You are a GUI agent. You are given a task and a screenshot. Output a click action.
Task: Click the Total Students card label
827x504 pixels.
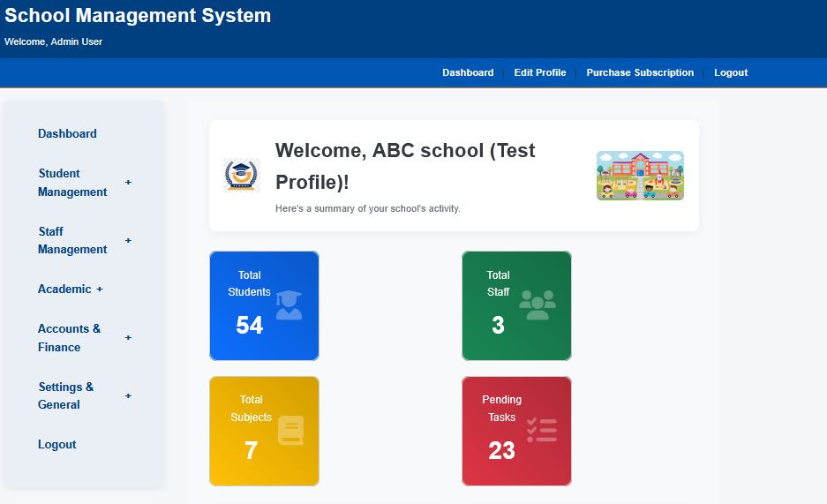pos(250,283)
